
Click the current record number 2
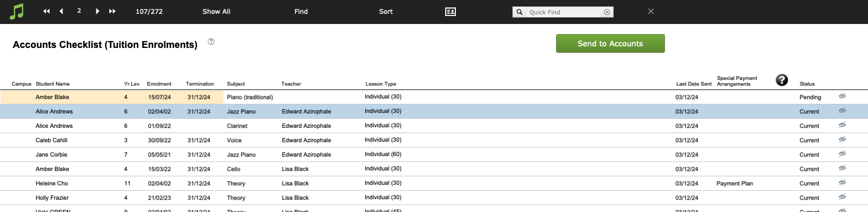coord(79,11)
